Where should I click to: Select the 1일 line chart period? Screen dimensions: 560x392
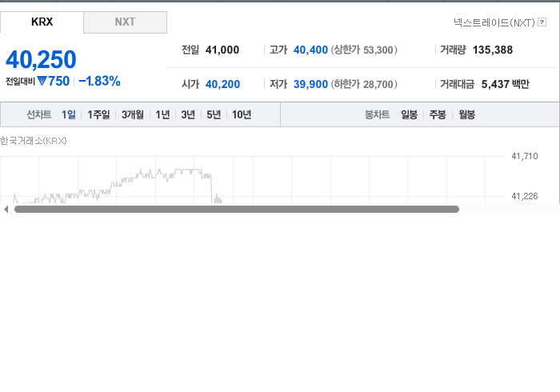click(x=69, y=114)
